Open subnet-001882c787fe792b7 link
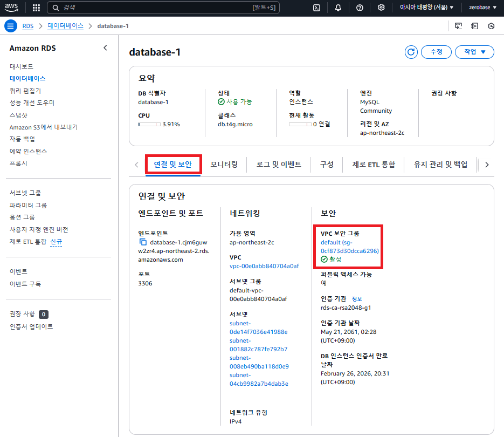The width and height of the screenshot is (504, 437). tap(258, 345)
